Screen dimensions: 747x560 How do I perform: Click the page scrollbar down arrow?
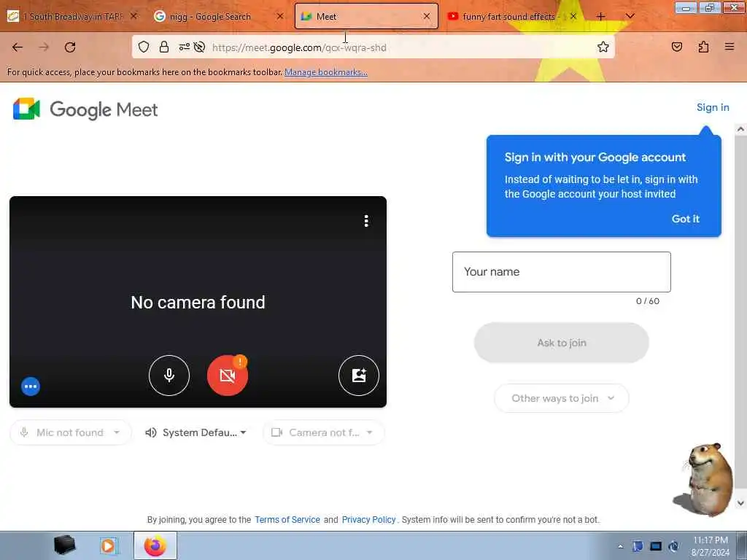(740, 503)
